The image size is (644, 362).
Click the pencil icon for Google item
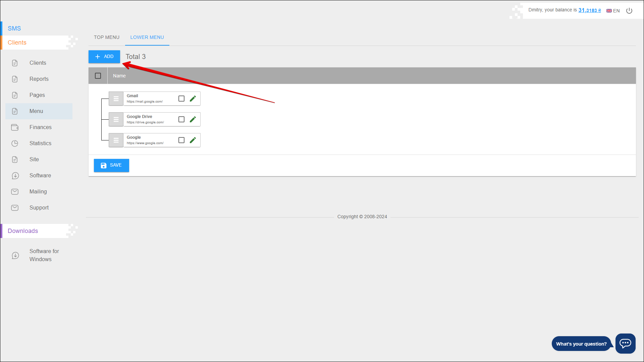(x=193, y=140)
